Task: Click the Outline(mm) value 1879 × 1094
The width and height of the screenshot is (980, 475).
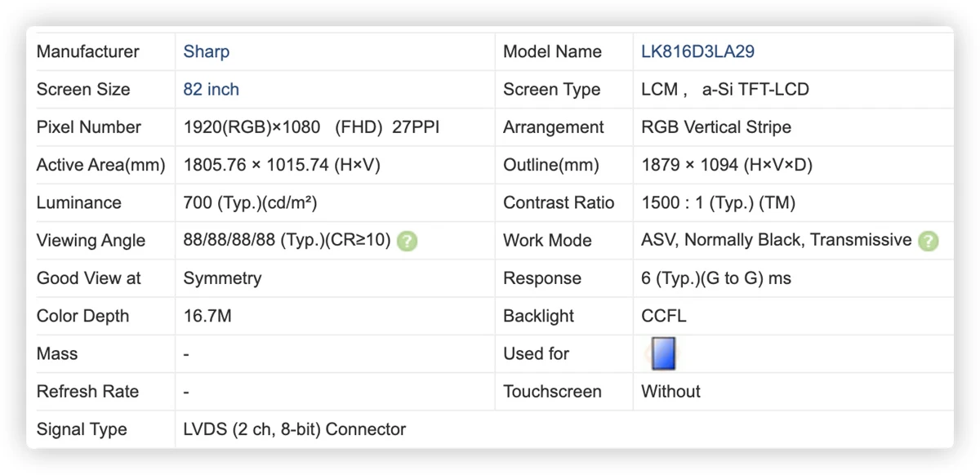Action: click(727, 165)
